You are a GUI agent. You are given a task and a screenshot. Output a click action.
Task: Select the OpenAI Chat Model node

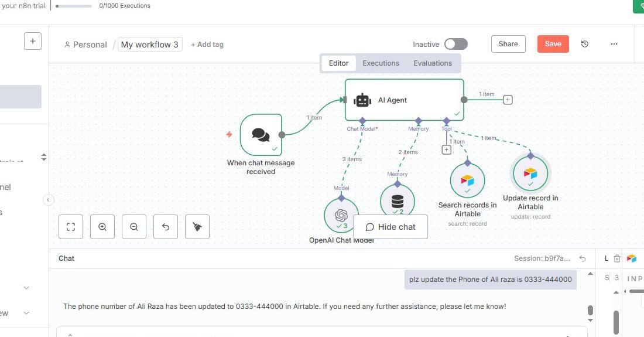point(341,215)
